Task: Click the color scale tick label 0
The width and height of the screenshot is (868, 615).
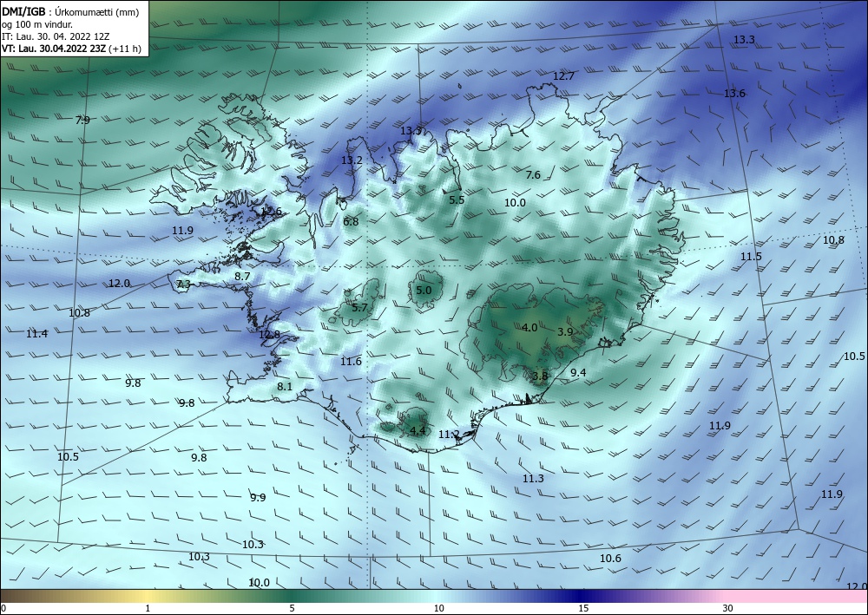Action: click(x=3, y=608)
